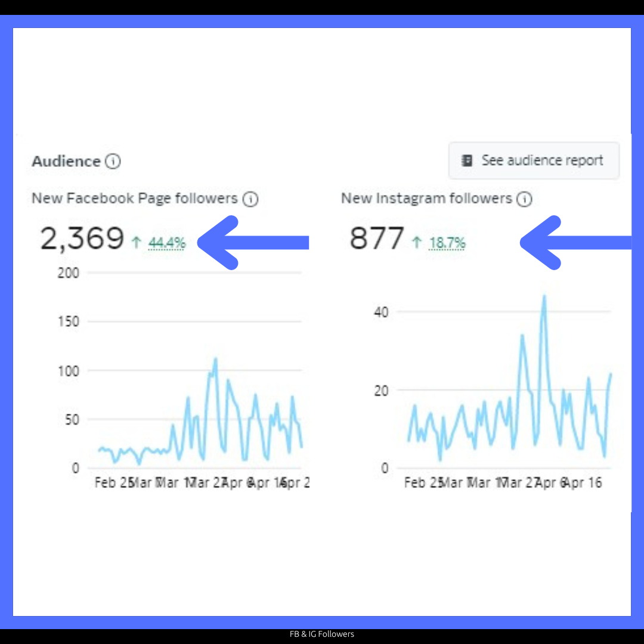Click the New Facebook Page followers label

coord(135,199)
